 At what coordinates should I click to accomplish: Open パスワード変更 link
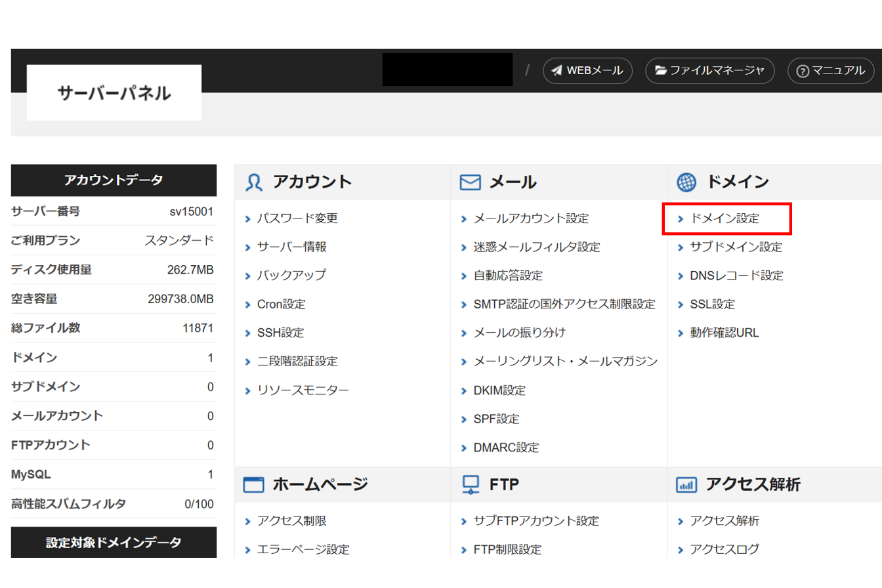tap(297, 219)
